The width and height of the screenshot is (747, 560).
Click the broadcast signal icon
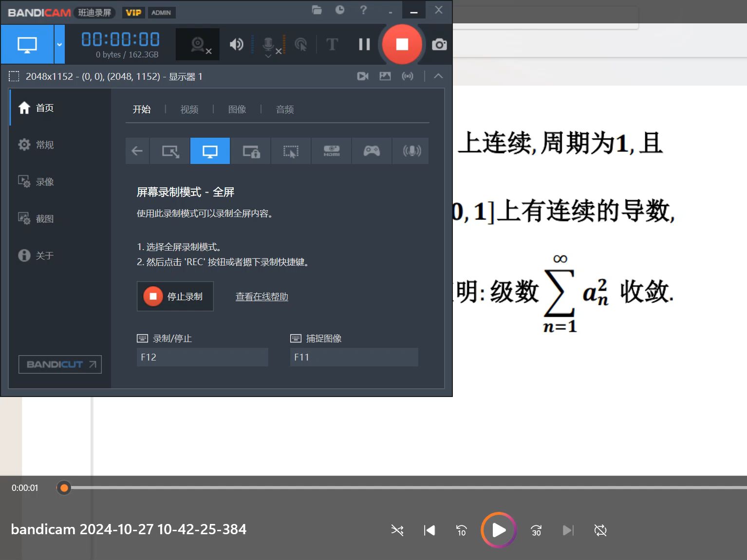(x=408, y=76)
